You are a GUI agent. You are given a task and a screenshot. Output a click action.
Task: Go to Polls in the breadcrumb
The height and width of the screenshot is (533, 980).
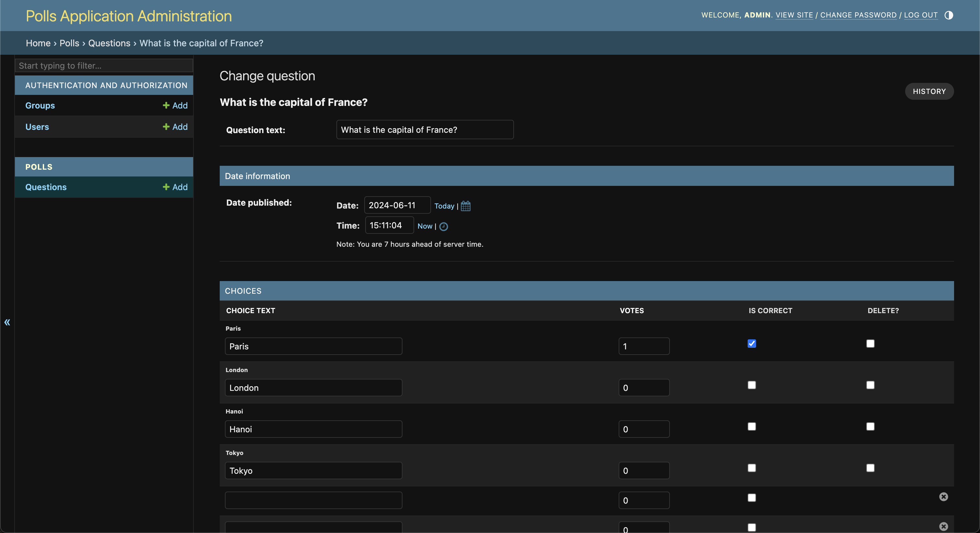[x=69, y=43]
